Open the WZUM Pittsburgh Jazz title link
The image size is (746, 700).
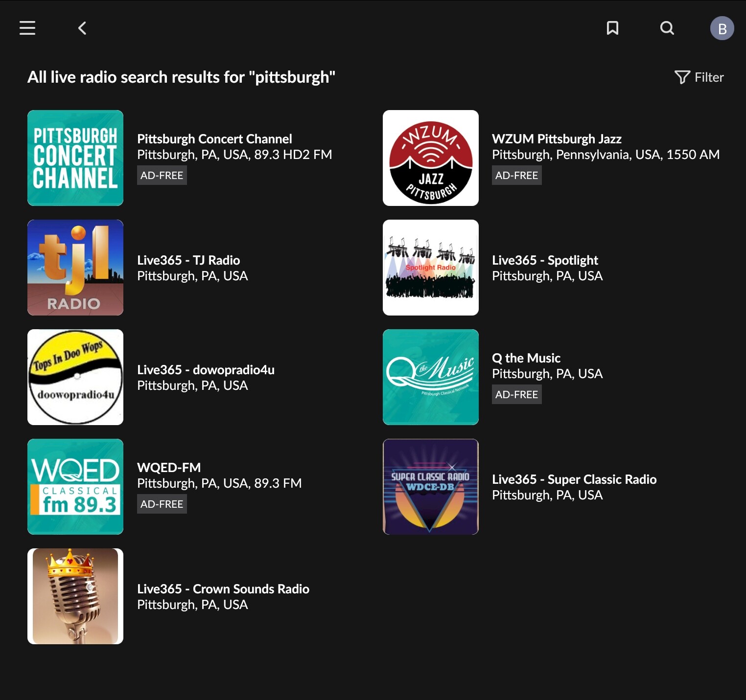coord(557,139)
